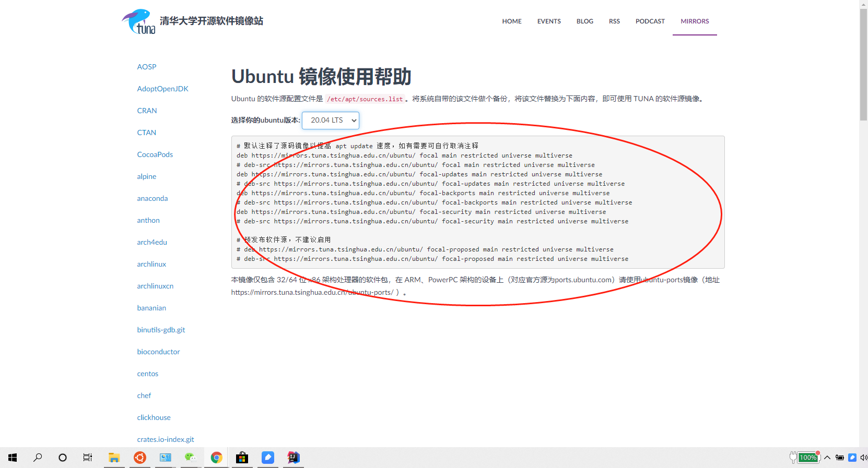Open BLOG navigation item
868x468 pixels.
pos(585,21)
